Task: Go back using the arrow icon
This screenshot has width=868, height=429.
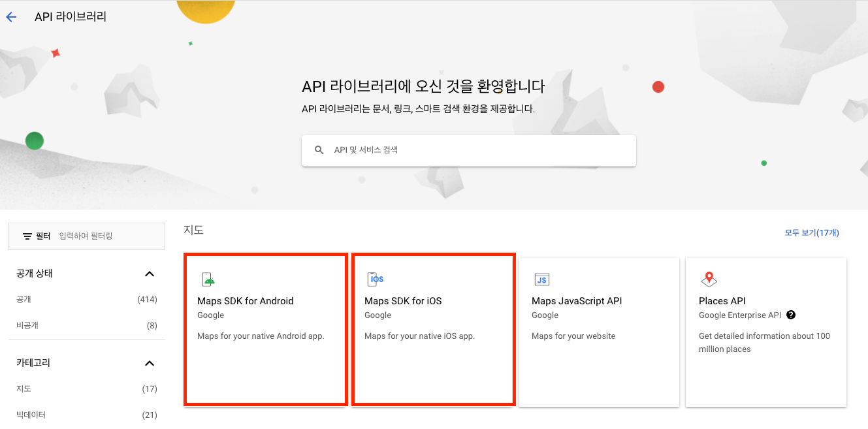Action: (x=11, y=17)
